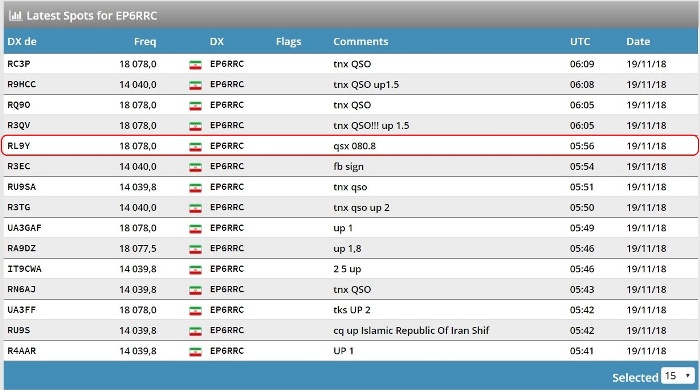This screenshot has width=700, height=390.
Task: Open spotter callsign RC3P
Action: 19,64
